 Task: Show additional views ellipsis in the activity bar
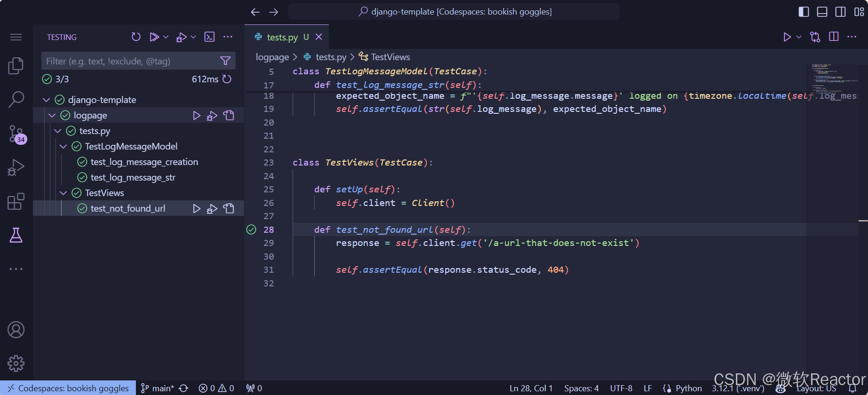tap(16, 269)
